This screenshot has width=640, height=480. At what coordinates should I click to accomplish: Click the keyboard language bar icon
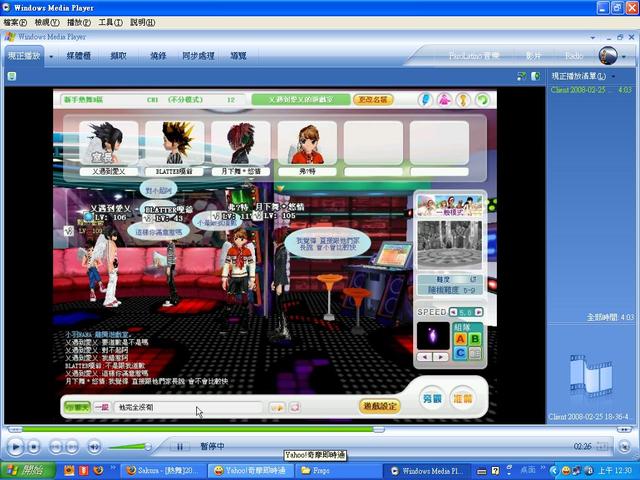[482, 471]
